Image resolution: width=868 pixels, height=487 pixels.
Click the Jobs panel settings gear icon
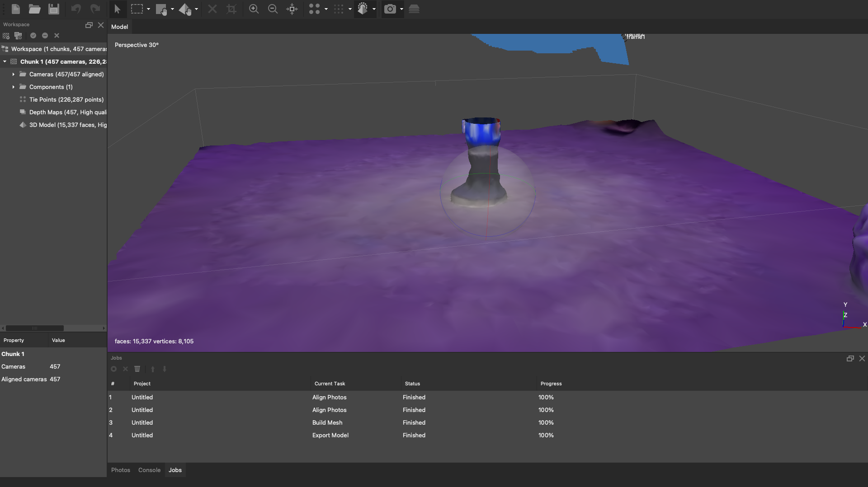(x=113, y=369)
